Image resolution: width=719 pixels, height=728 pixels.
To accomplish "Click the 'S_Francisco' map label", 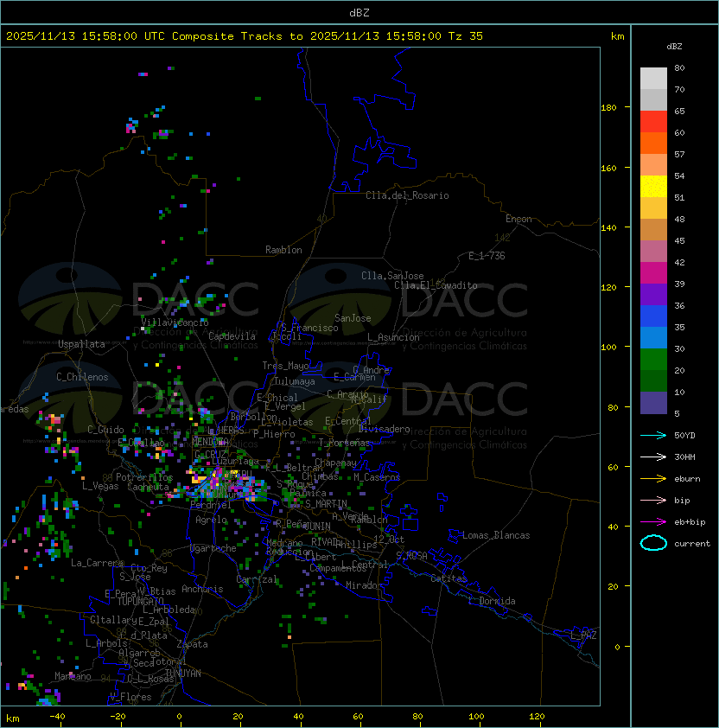I will coord(309,328).
